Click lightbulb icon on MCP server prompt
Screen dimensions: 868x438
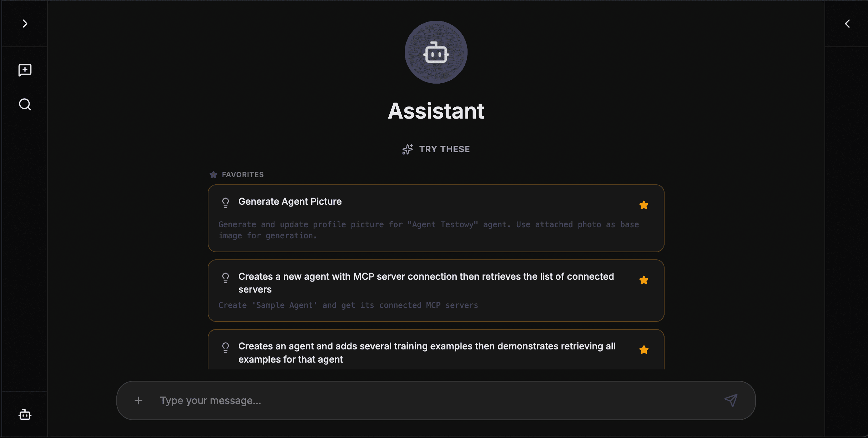click(x=225, y=278)
